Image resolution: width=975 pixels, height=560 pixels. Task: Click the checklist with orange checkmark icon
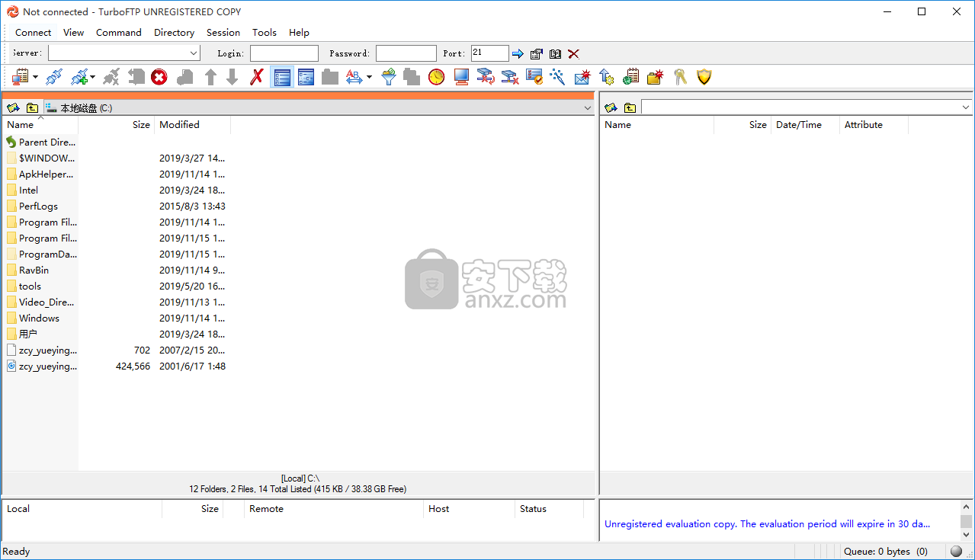click(x=534, y=77)
